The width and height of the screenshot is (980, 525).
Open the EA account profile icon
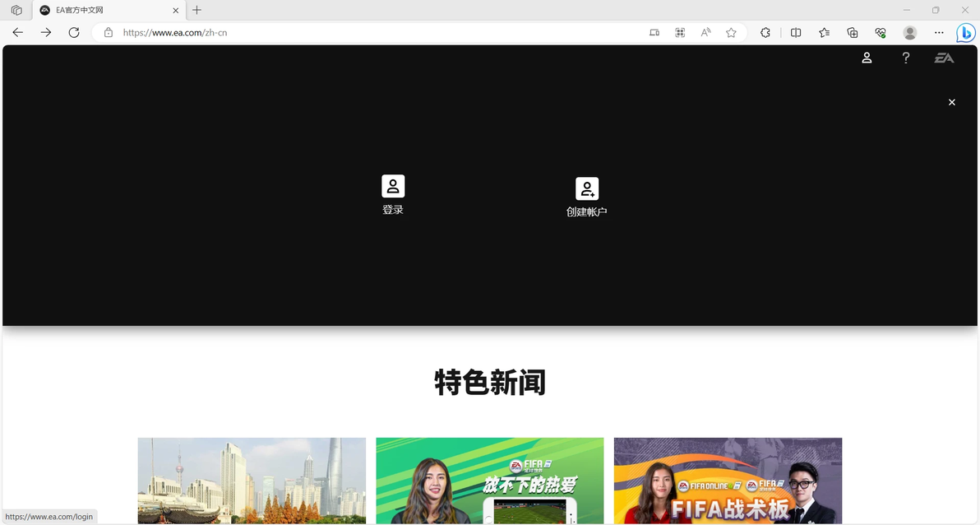pyautogui.click(x=867, y=58)
